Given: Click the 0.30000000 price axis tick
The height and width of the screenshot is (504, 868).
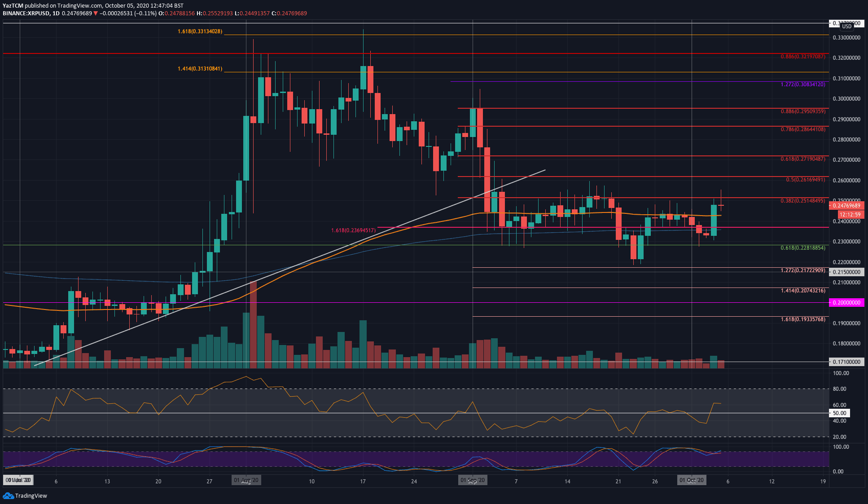Looking at the screenshot, I should click(846, 99).
